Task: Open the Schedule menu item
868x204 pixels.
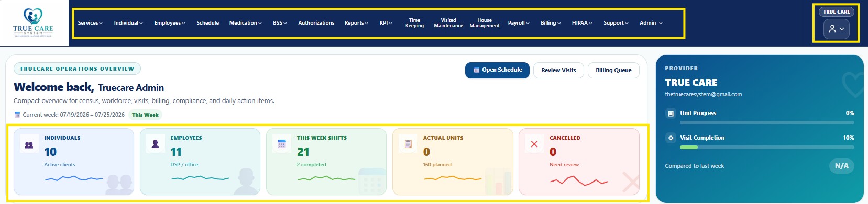Action: tap(208, 23)
